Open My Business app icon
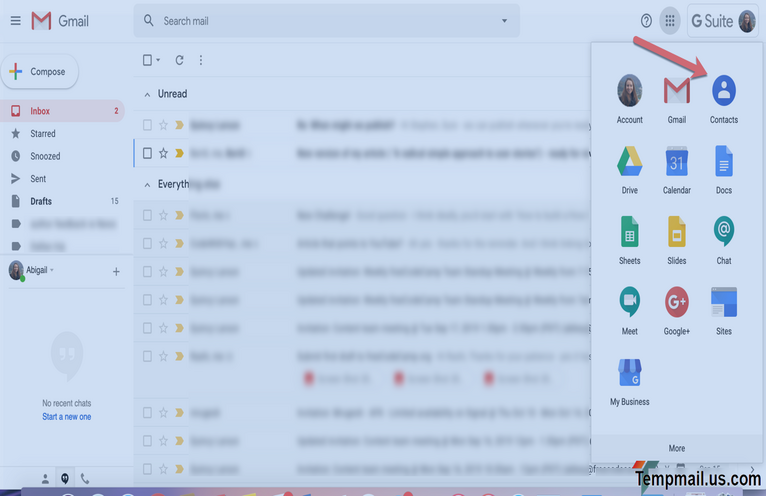766x496 pixels. (629, 373)
